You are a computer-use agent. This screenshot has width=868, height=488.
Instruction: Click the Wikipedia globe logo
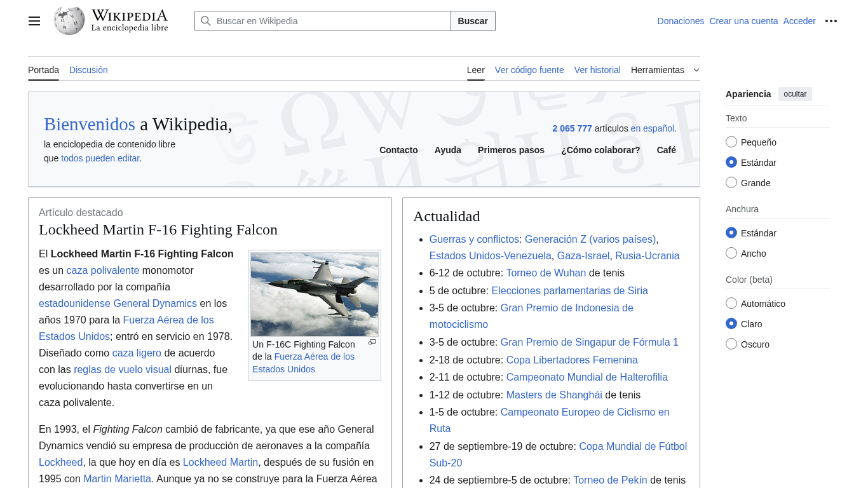pos(69,21)
